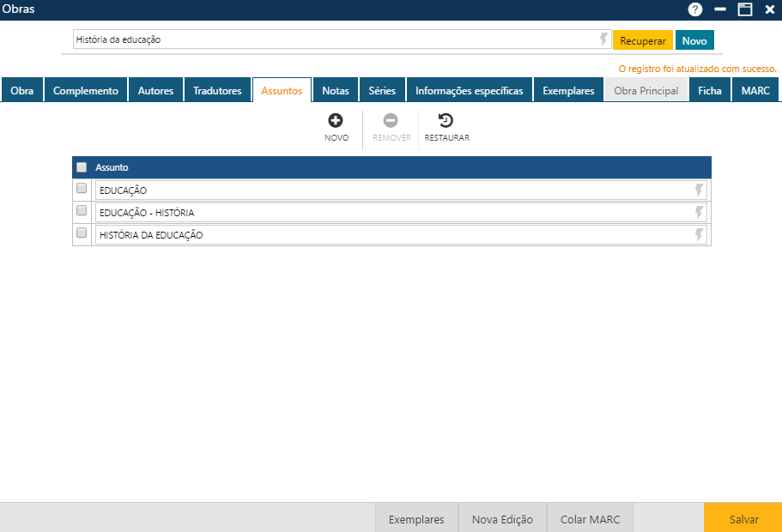Click the Recuperar button
Screen dimensions: 782x532
click(642, 39)
